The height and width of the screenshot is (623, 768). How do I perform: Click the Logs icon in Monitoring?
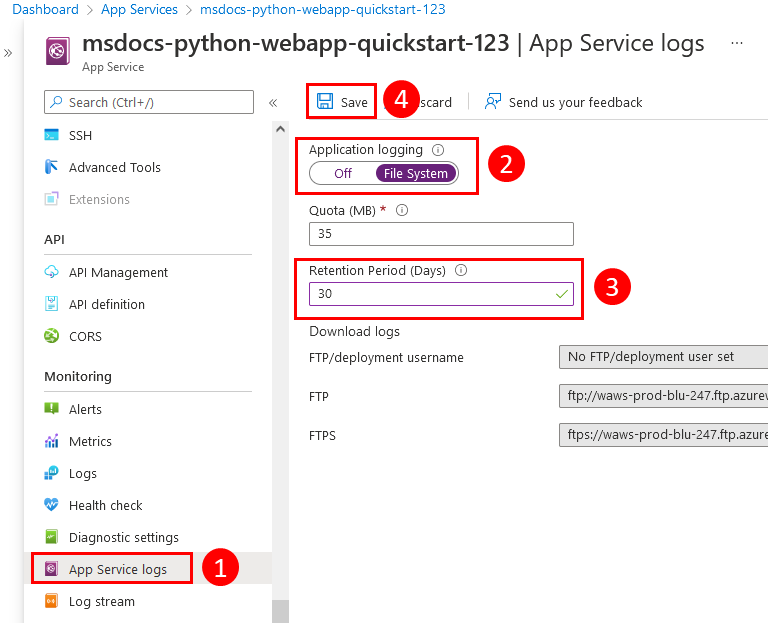click(51, 473)
